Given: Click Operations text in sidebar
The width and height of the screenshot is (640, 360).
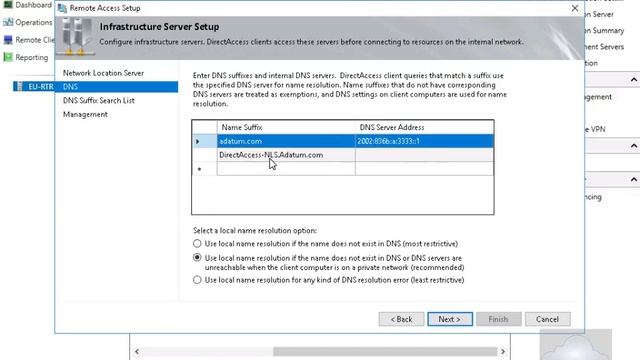Looking at the screenshot, I should [33, 22].
